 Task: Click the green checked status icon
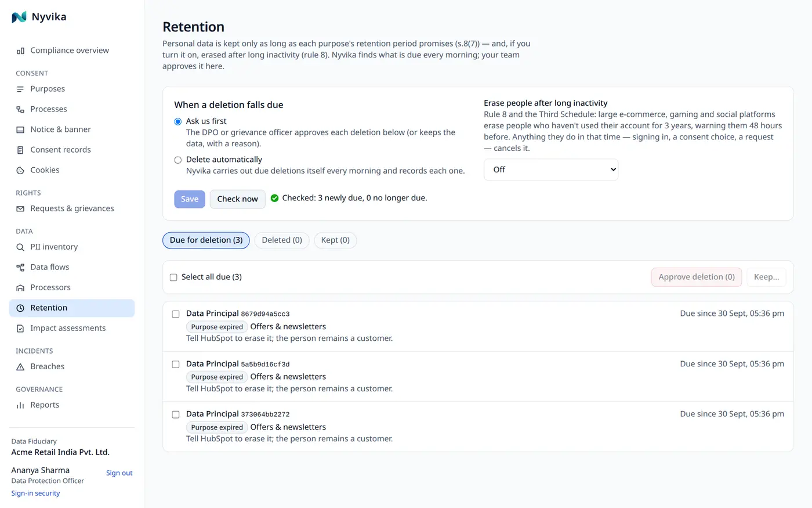(x=274, y=198)
